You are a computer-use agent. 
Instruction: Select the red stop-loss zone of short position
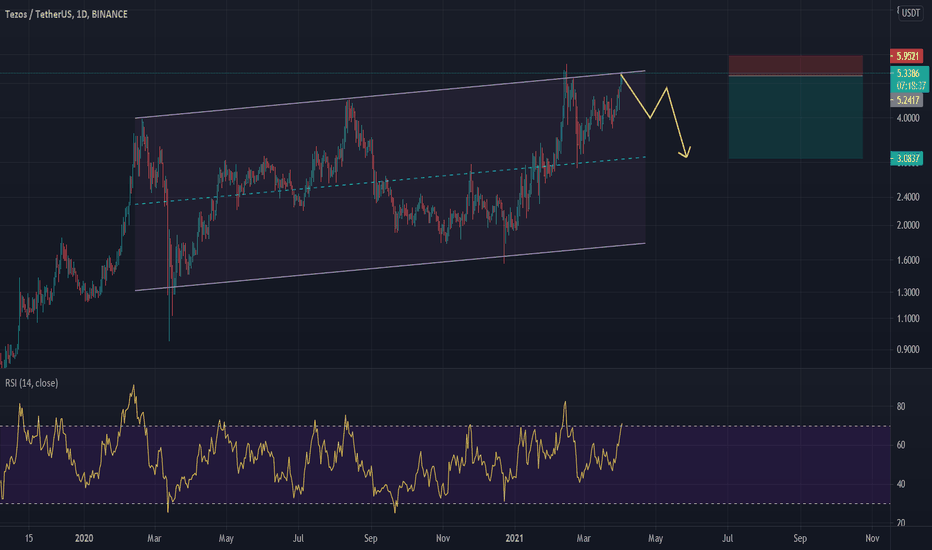pos(795,65)
